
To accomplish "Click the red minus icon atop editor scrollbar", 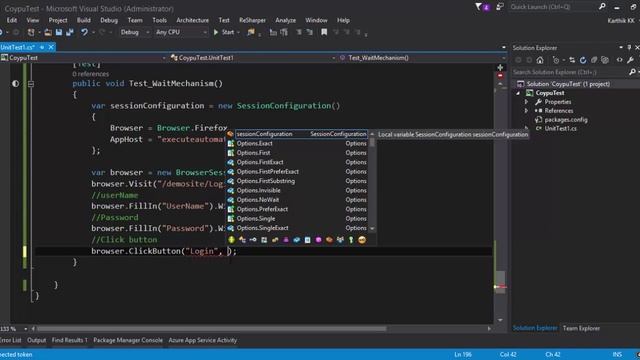I will pyautogui.click(x=500, y=76).
